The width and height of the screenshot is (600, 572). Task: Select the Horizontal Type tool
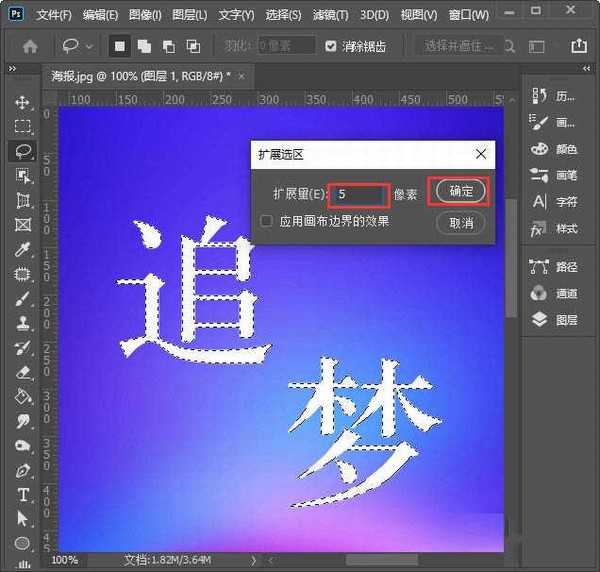pyautogui.click(x=23, y=495)
